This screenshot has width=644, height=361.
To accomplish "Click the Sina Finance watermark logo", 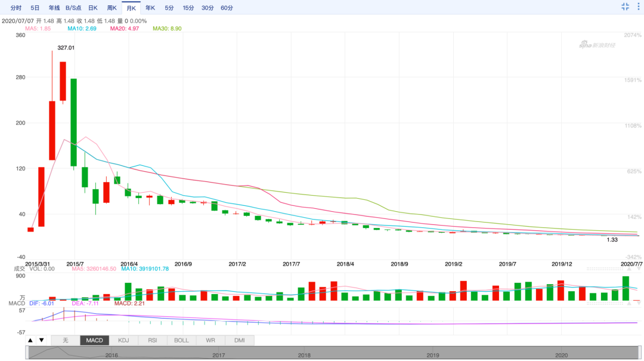I will (x=597, y=45).
